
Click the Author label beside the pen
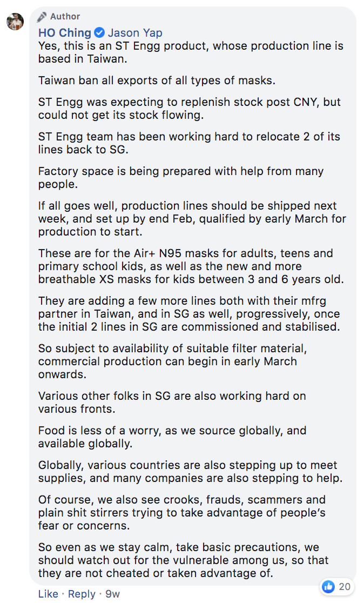(65, 17)
